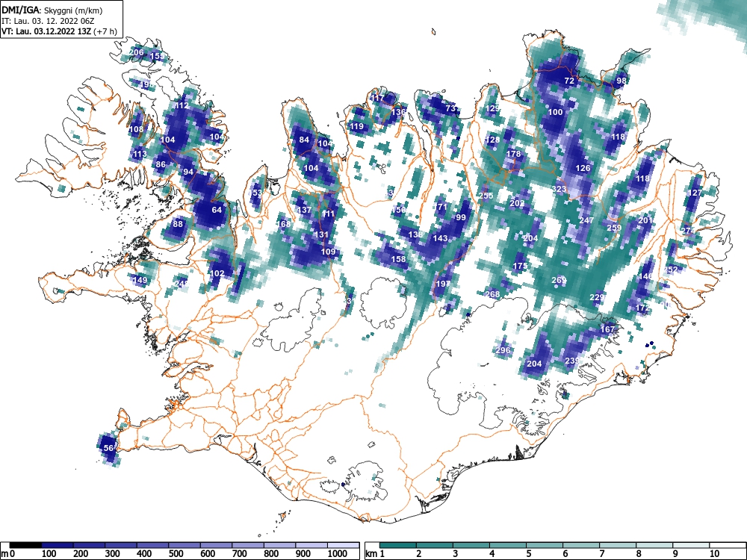Click the map value 197

443,284
